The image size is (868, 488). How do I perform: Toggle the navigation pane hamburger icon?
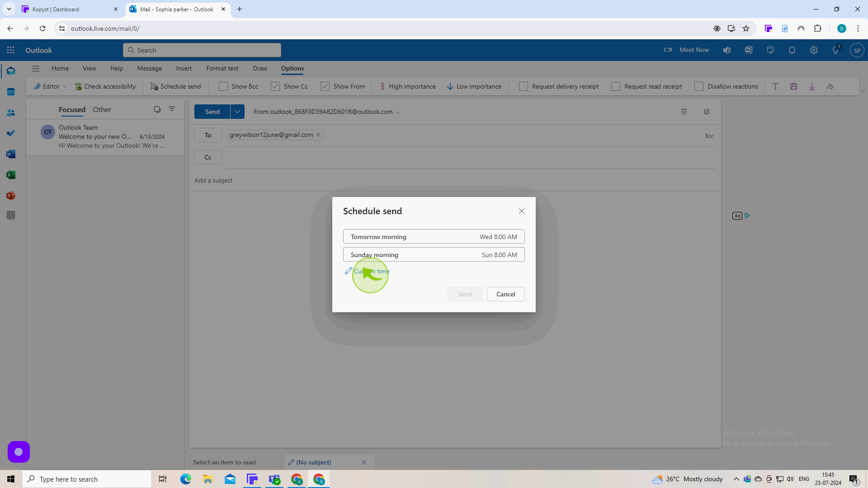coord(36,69)
